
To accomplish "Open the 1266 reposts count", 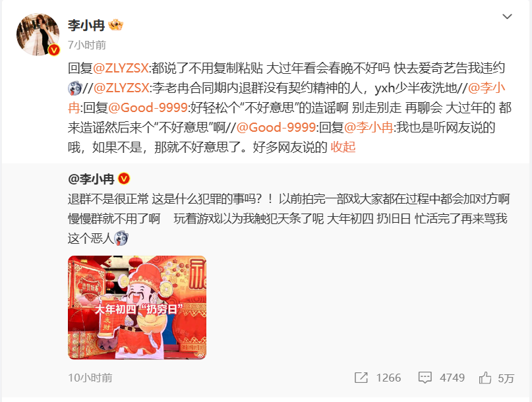I will 388,378.
